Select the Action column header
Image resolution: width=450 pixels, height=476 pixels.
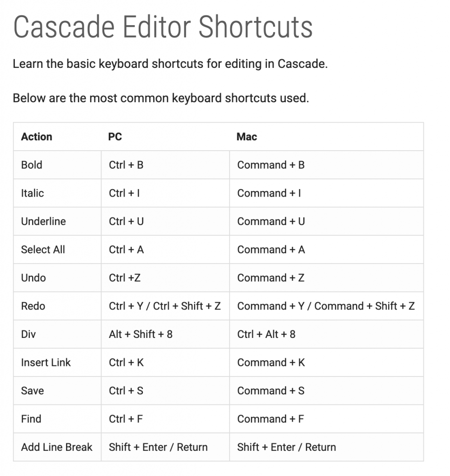(x=57, y=137)
